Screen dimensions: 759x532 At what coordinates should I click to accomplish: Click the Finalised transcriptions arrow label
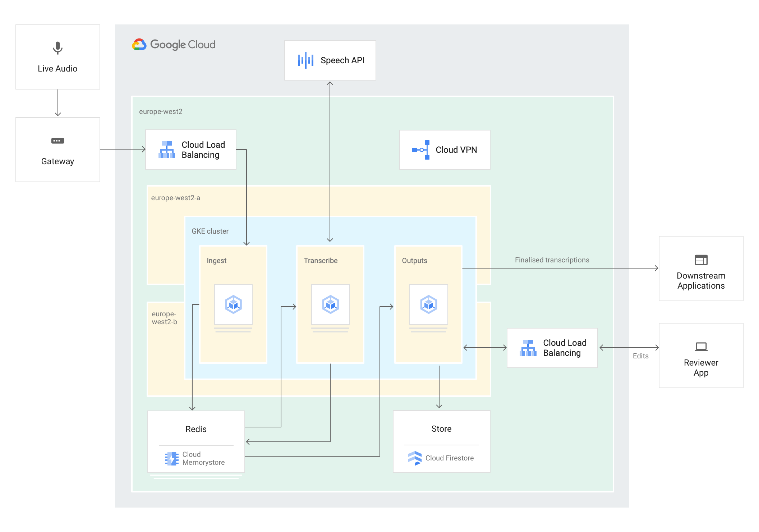coord(552,260)
